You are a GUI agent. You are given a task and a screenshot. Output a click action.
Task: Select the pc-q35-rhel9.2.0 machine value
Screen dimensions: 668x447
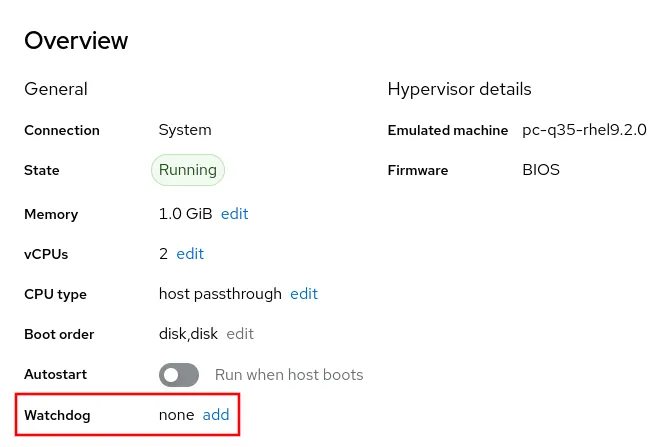click(584, 130)
